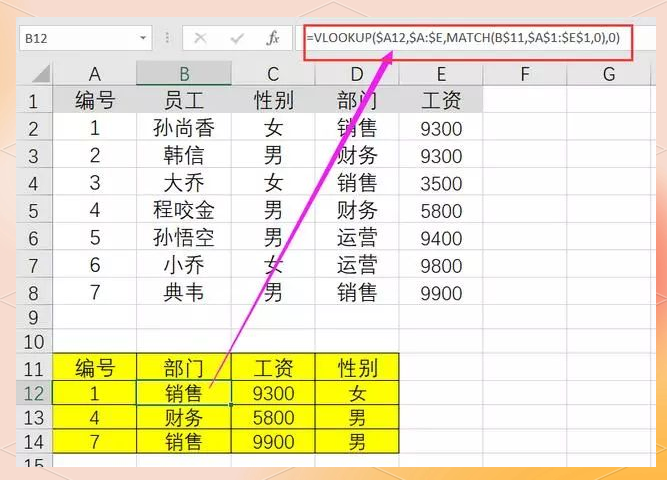The height and width of the screenshot is (480, 667).
Task: Click cell with name 小乔
Action: 184,265
